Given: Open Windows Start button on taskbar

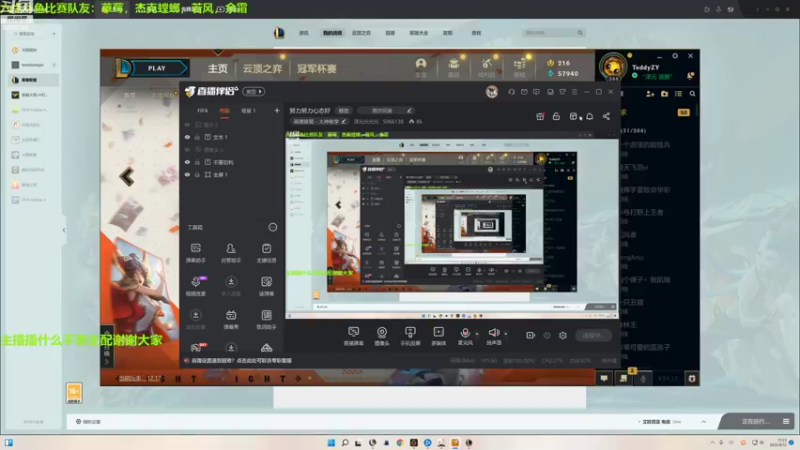Looking at the screenshot, I should pos(331,442).
